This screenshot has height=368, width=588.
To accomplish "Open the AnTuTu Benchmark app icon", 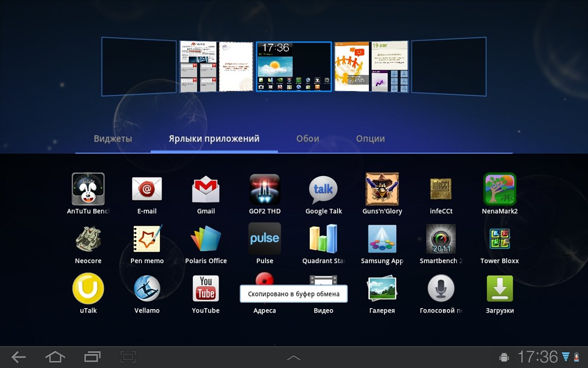I will coord(88,189).
